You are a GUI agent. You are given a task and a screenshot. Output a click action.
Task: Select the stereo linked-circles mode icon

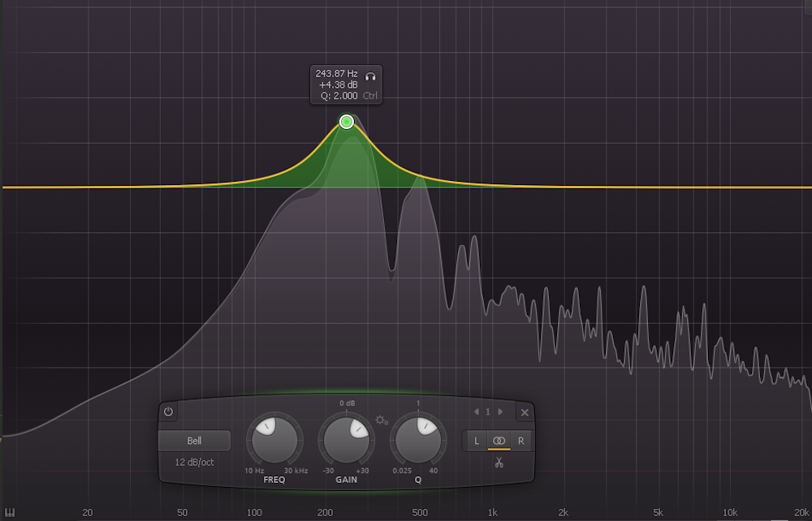499,441
